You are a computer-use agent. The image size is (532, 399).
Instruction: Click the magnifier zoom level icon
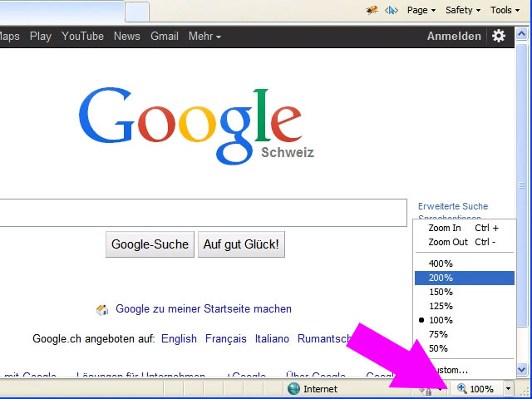click(462, 388)
